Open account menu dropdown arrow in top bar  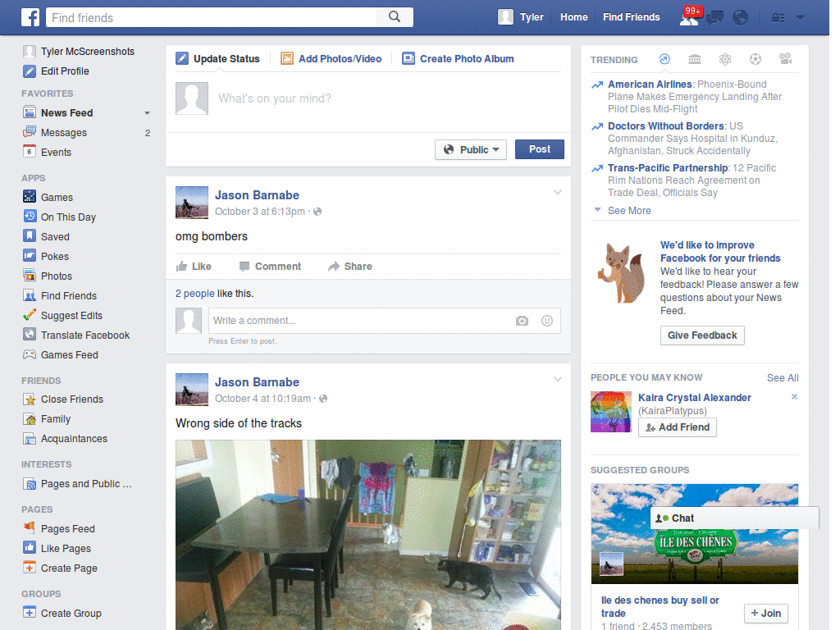tap(801, 18)
